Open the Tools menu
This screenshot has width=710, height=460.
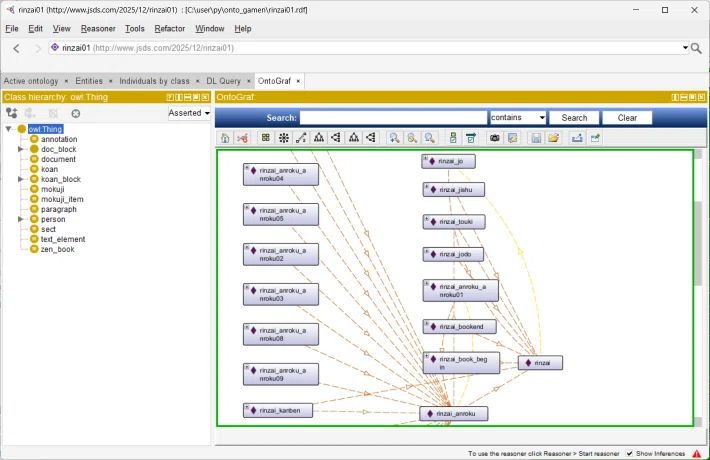point(134,29)
